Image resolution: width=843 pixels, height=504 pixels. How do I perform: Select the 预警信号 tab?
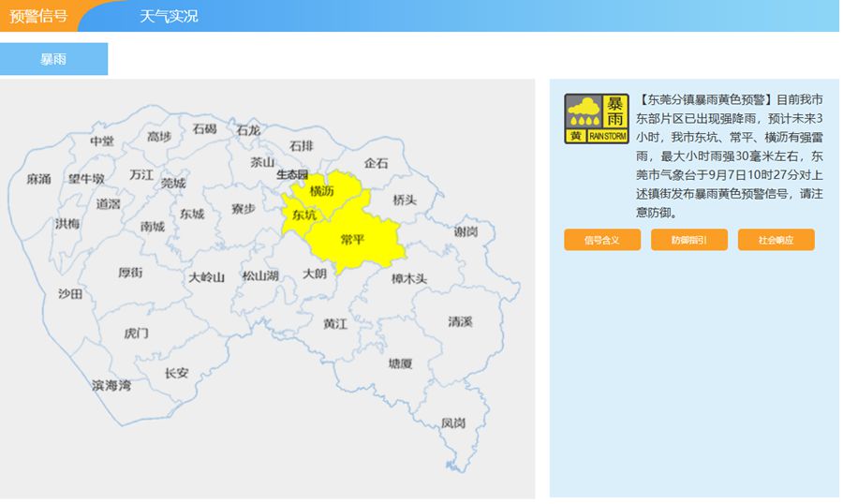(38, 16)
